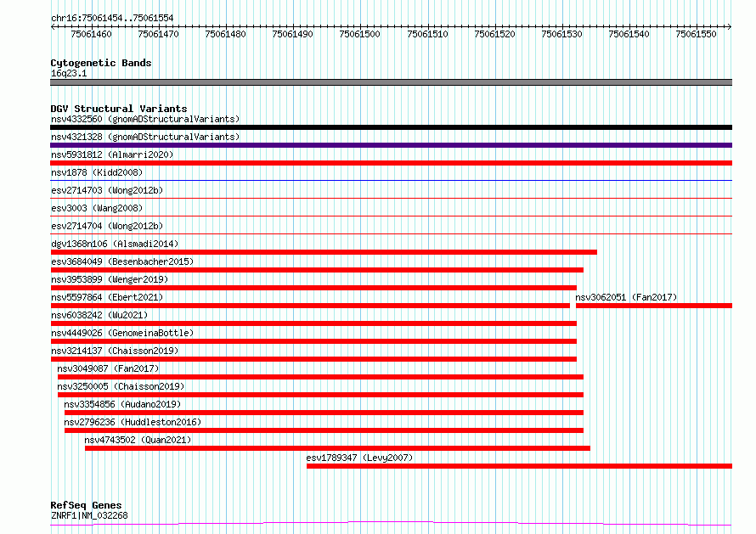Click ruler position 75061470

(x=158, y=34)
